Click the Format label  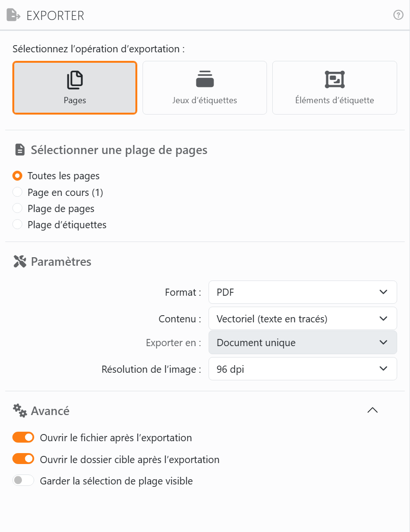click(x=183, y=292)
